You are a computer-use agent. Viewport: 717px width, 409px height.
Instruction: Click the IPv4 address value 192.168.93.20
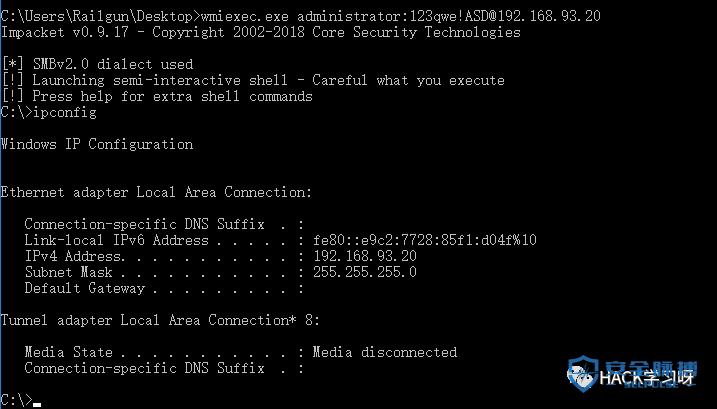[x=365, y=256]
